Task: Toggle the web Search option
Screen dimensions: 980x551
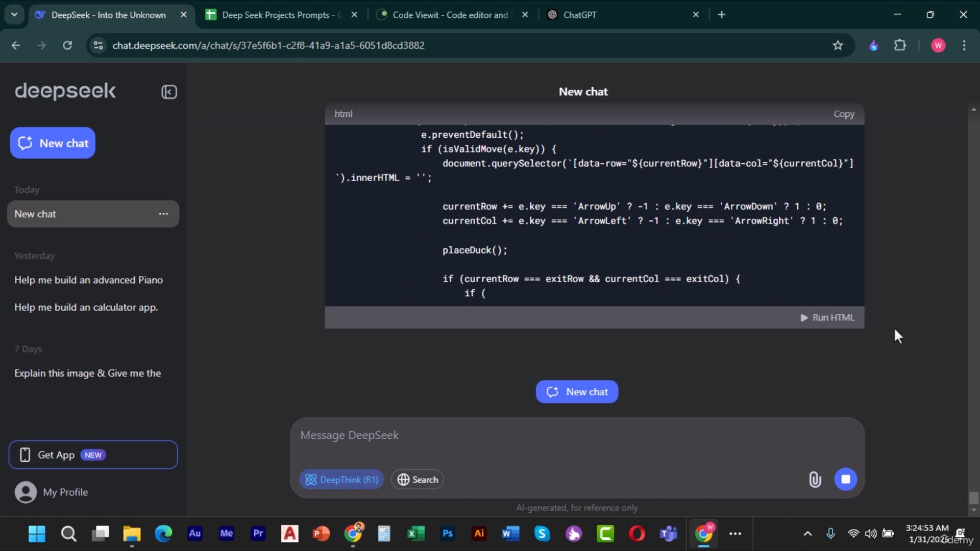Action: click(418, 480)
